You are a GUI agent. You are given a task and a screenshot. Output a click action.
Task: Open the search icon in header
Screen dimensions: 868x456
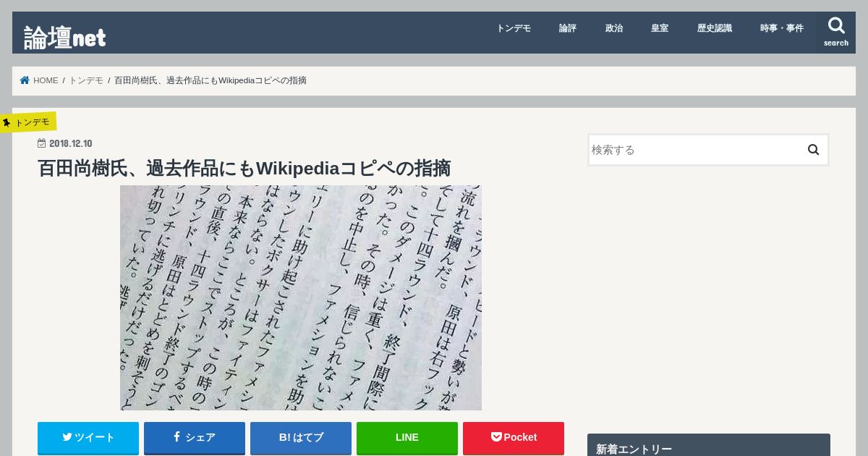click(x=836, y=33)
